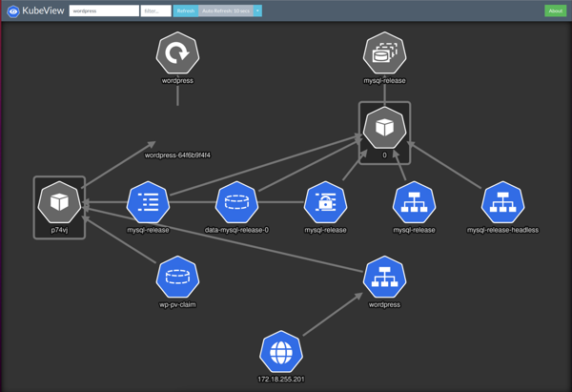Click the pod cube icon labeled 0
Image resolution: width=572 pixels, height=392 pixels.
coord(384,128)
